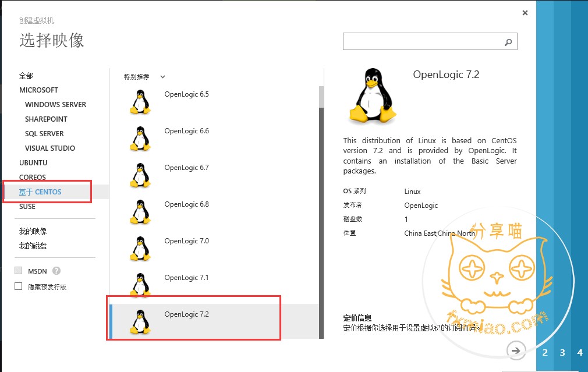Click the image list scrollbar thumb
Viewport: 588px width, 372px height.
pyautogui.click(x=321, y=97)
